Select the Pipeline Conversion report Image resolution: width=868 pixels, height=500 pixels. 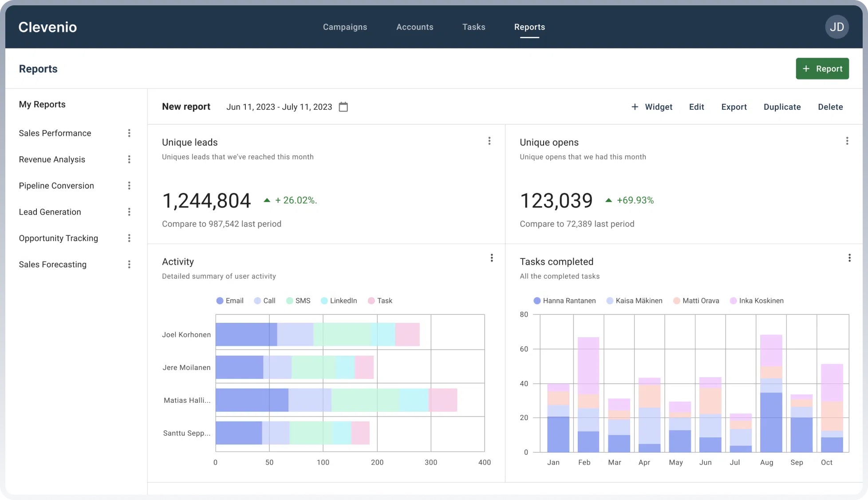click(x=56, y=186)
